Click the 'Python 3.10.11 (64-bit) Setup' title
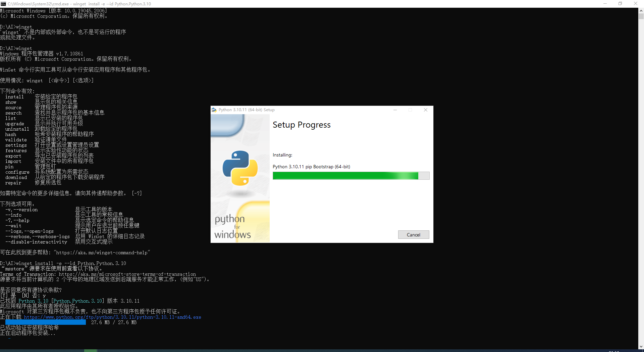The width and height of the screenshot is (644, 352). (x=247, y=110)
